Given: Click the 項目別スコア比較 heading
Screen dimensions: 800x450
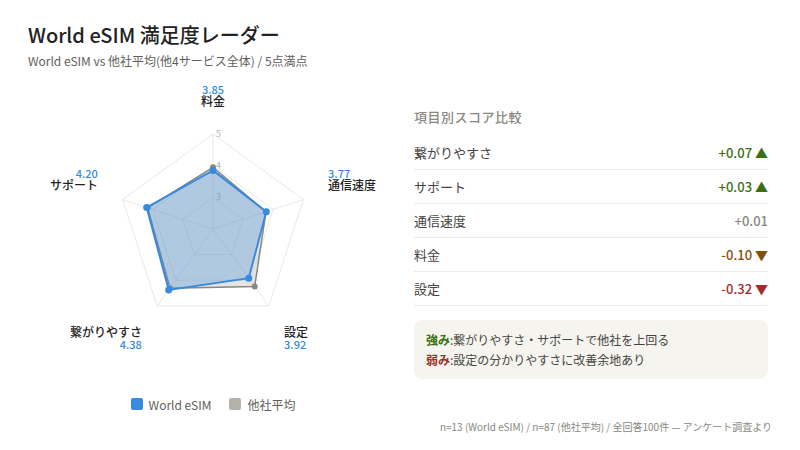Looking at the screenshot, I should [468, 118].
